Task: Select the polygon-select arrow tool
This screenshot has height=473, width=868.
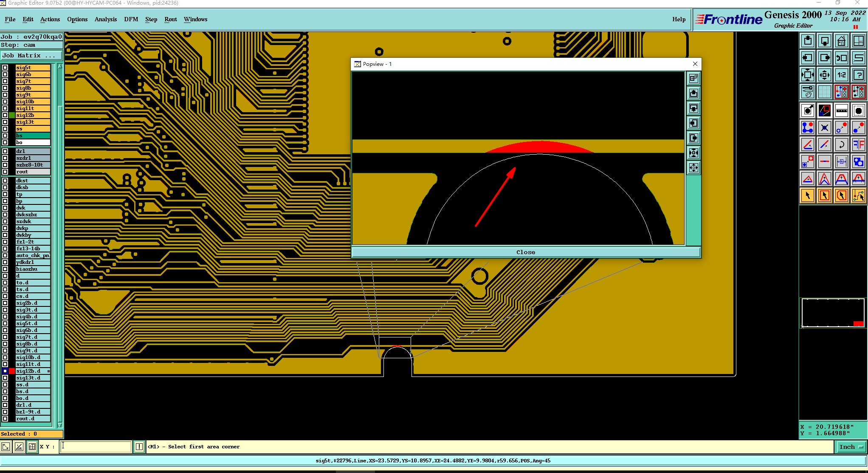Action: click(x=841, y=195)
